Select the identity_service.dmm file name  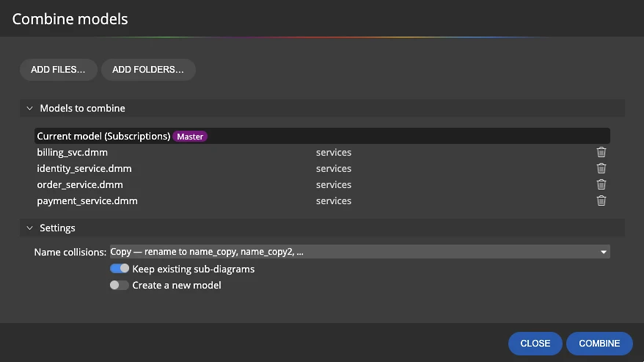click(x=84, y=168)
